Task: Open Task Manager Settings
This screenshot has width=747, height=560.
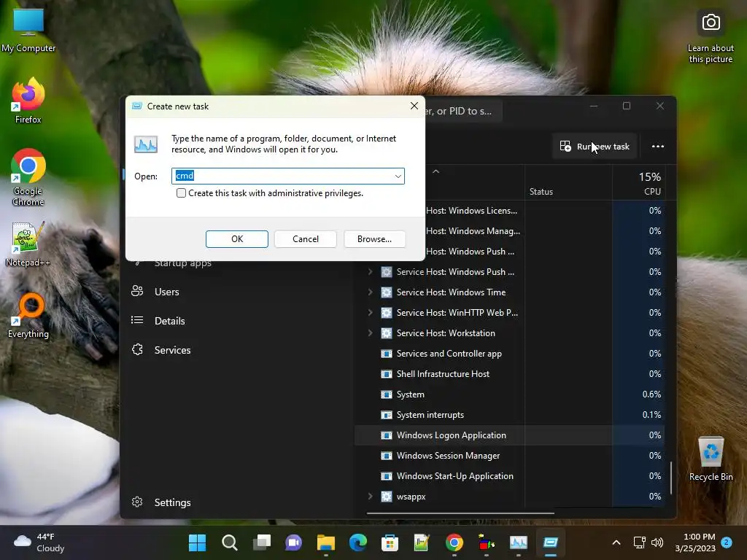Action: point(172,502)
